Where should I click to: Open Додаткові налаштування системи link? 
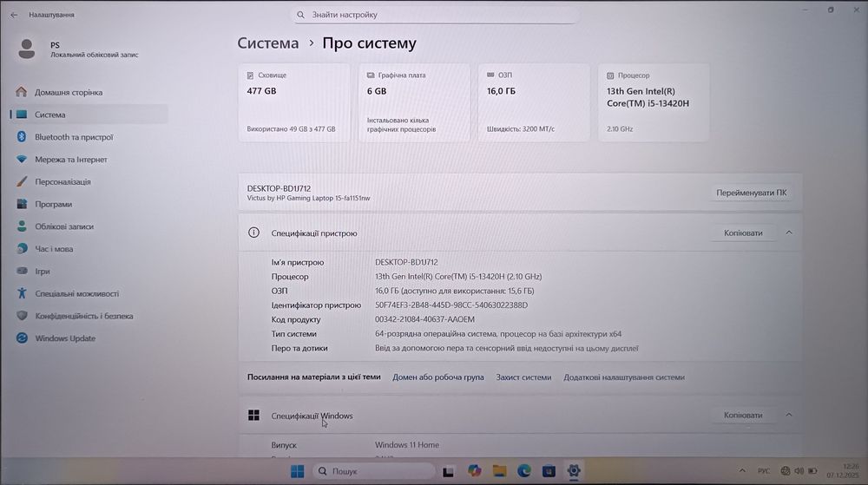624,377
